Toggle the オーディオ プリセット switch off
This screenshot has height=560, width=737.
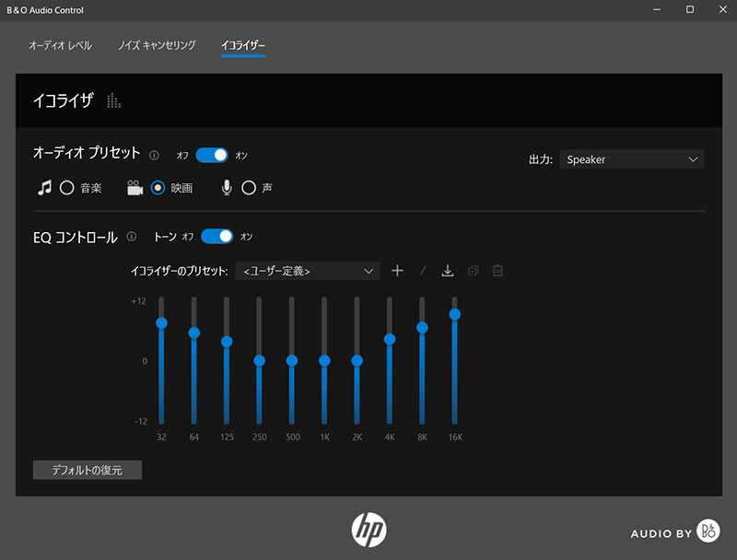212,155
